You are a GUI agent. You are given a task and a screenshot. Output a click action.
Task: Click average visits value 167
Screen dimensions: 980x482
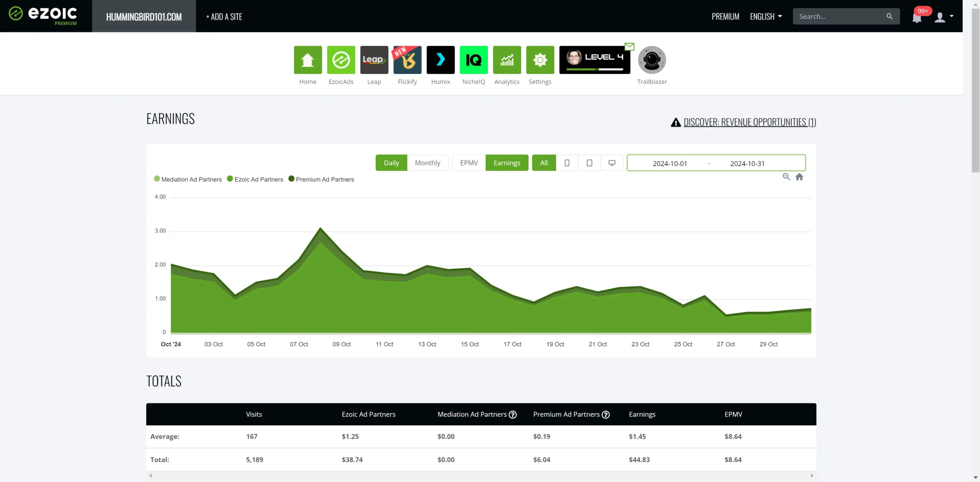pyautogui.click(x=252, y=436)
